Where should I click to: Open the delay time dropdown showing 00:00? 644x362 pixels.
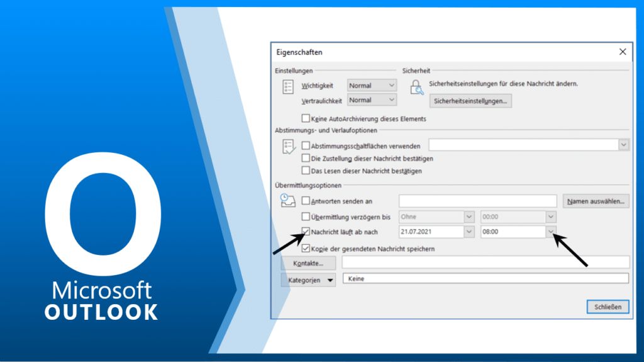tap(551, 217)
